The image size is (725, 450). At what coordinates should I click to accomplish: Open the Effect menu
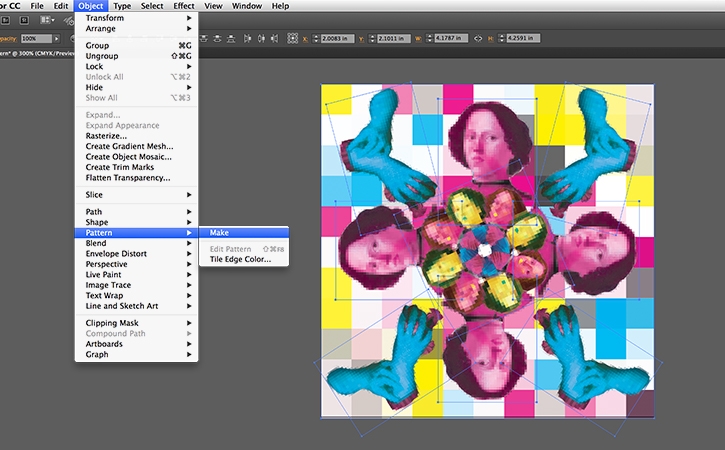184,6
